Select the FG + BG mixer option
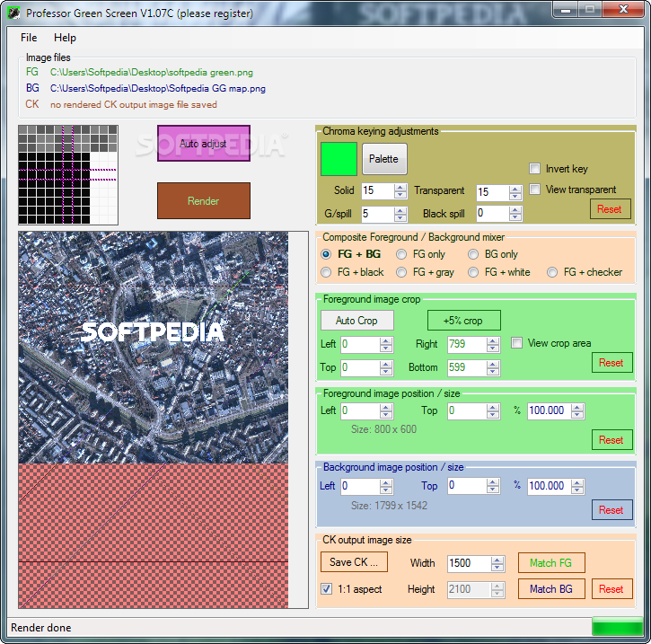Viewport: 651px width, 644px height. [x=326, y=254]
